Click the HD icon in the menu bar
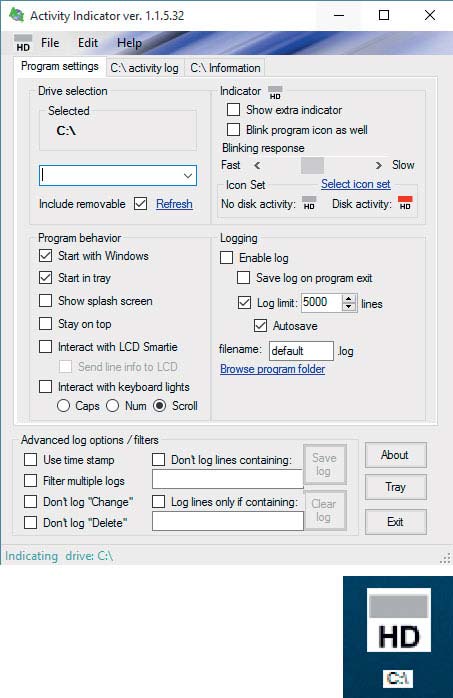The width and height of the screenshot is (453, 698). pos(23,43)
